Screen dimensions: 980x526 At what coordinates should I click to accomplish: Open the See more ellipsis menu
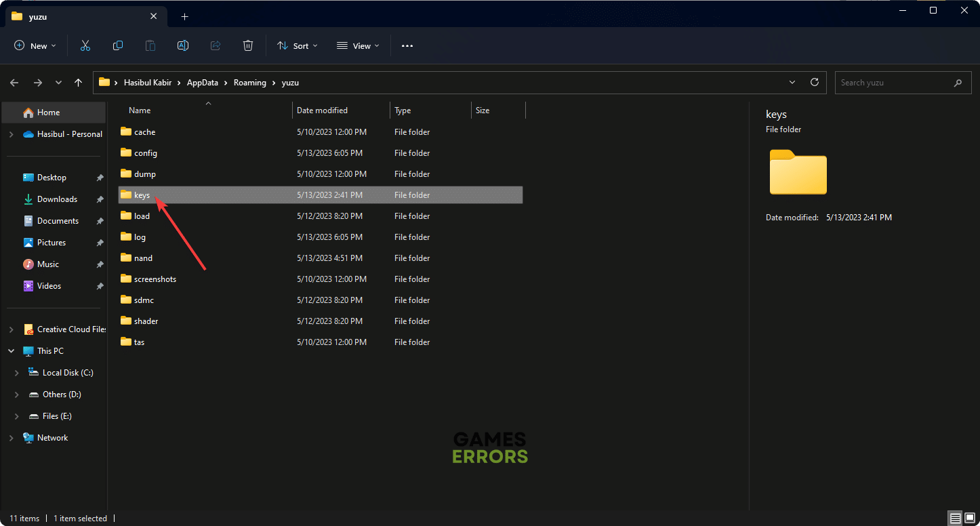(407, 45)
